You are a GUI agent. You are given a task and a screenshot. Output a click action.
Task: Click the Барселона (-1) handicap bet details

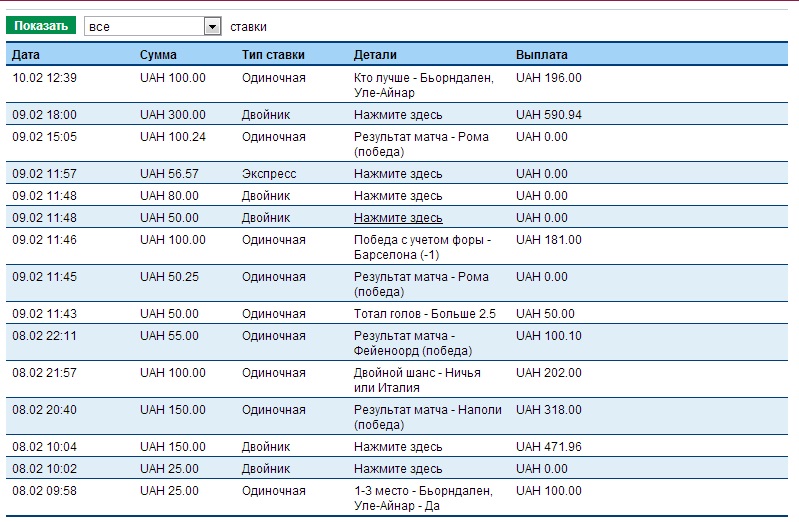[x=422, y=247]
